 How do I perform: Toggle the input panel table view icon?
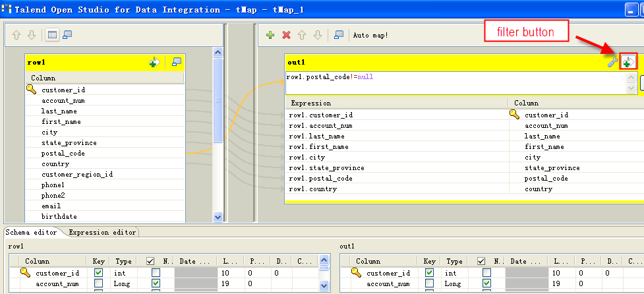pyautogui.click(x=53, y=35)
